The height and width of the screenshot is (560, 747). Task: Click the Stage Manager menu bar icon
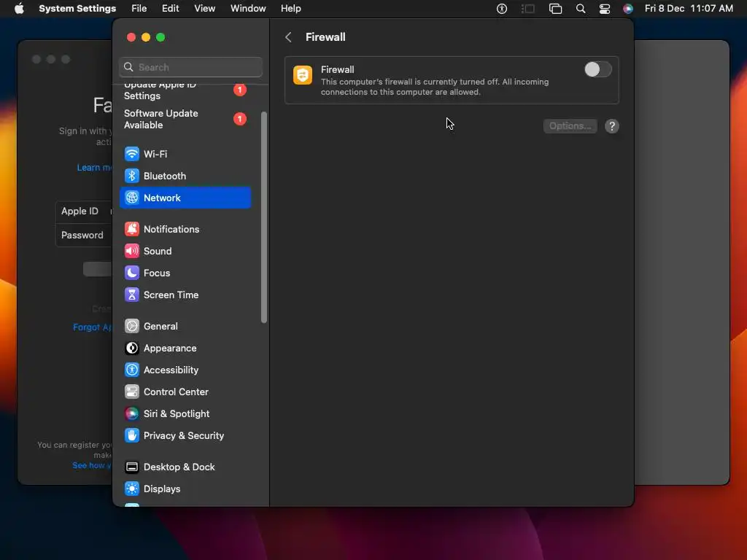528,9
